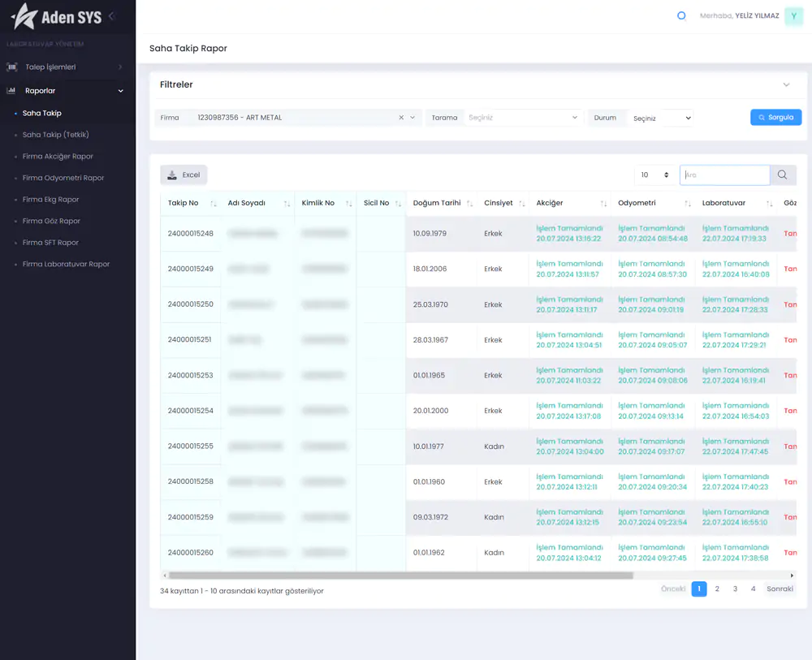Screen dimensions: 812x660
Task: Click the Sonraki pagination button
Action: 780,589
